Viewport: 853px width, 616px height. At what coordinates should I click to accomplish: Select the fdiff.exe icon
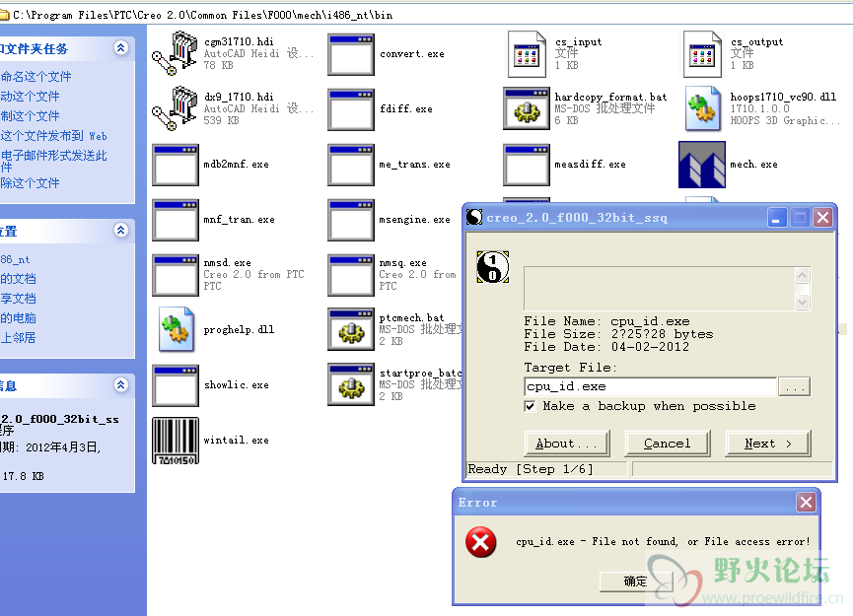[x=351, y=109]
